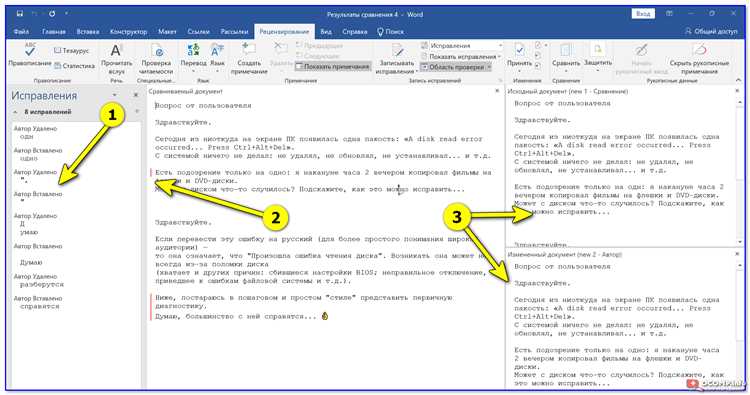
Task: Click 'Вопрос от пользователя' in compared document
Action: pyautogui.click(x=203, y=106)
